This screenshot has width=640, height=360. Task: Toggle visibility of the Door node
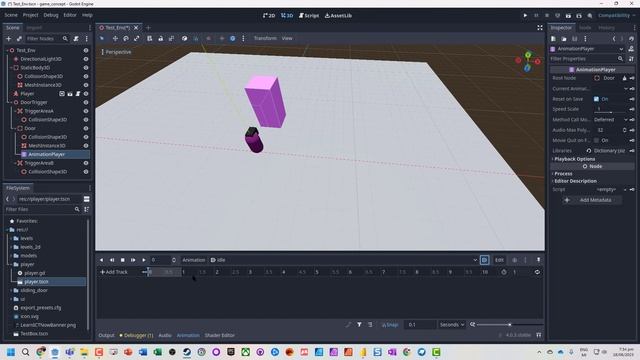click(x=86, y=129)
